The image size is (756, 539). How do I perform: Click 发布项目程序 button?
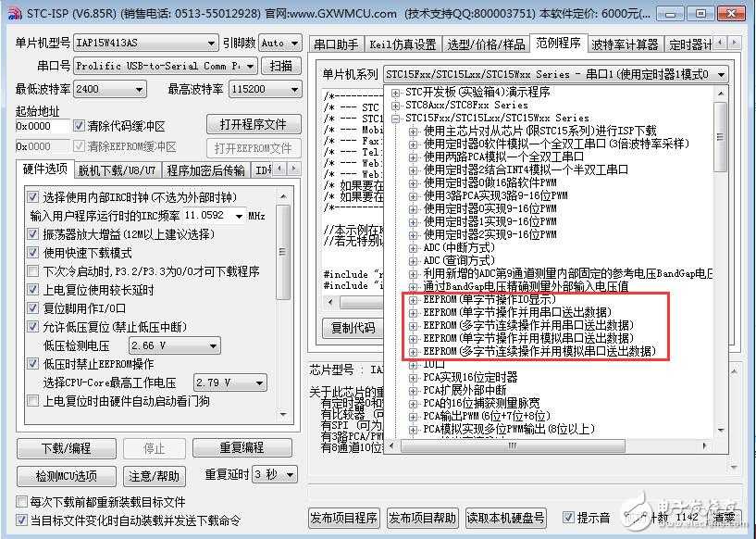click(x=344, y=519)
